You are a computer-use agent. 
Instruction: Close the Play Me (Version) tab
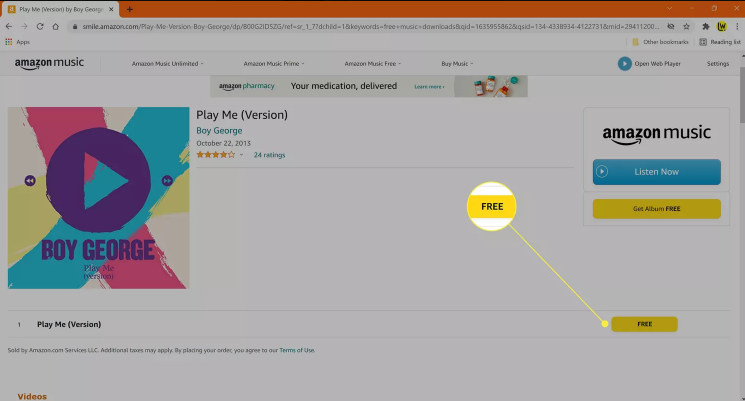point(111,9)
